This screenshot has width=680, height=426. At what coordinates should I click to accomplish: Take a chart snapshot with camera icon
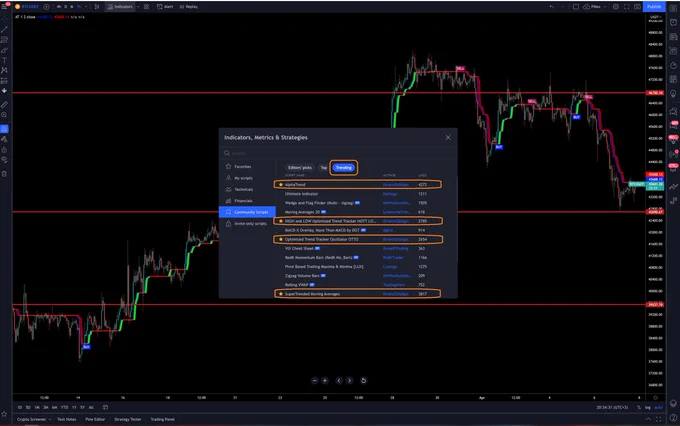coord(638,7)
